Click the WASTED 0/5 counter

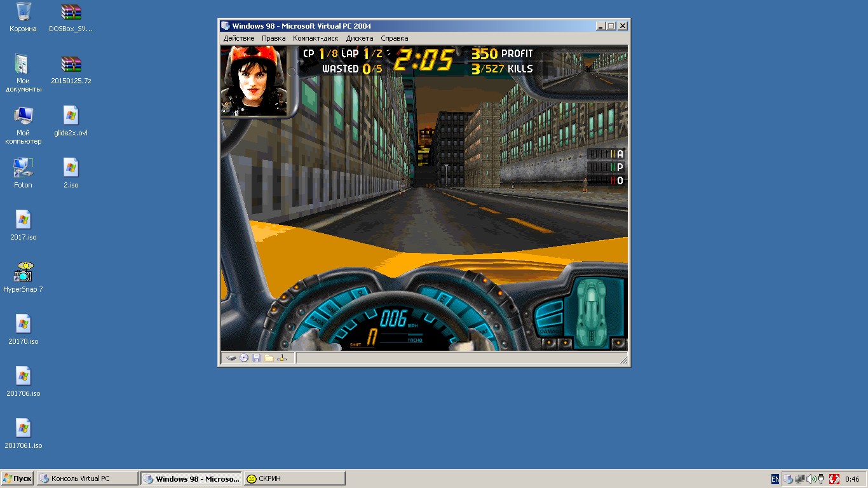pos(352,69)
